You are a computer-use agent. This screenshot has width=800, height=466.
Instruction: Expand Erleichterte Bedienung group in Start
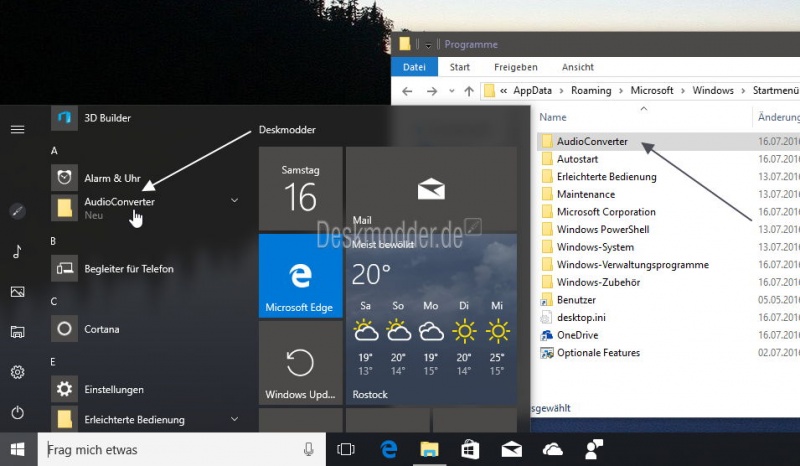pyautogui.click(x=235, y=419)
